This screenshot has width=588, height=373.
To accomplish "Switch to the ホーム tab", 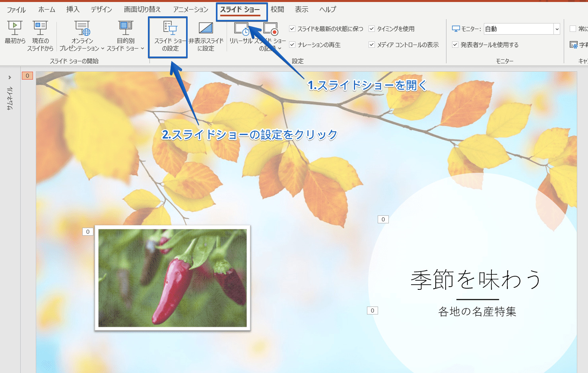I will point(47,9).
